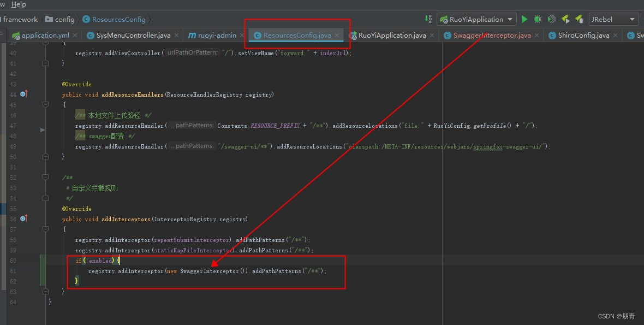Click the build project binary arrow icon
Viewport: 644px width, 325px height.
[x=429, y=19]
